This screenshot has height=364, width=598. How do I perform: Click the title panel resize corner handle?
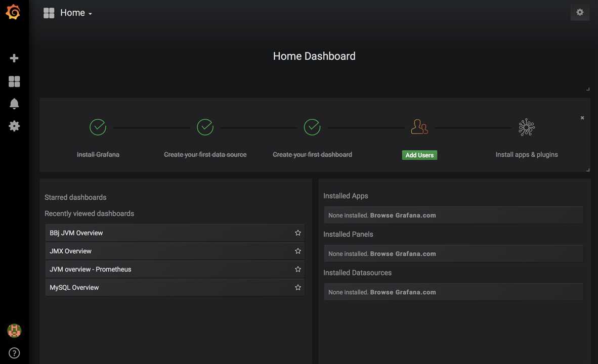coord(588,89)
